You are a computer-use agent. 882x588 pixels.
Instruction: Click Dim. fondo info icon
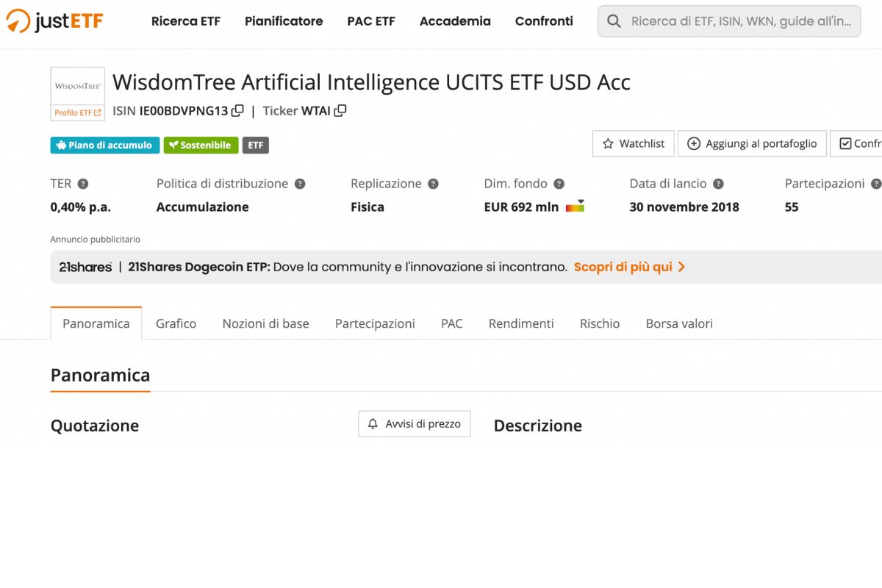pyautogui.click(x=559, y=184)
